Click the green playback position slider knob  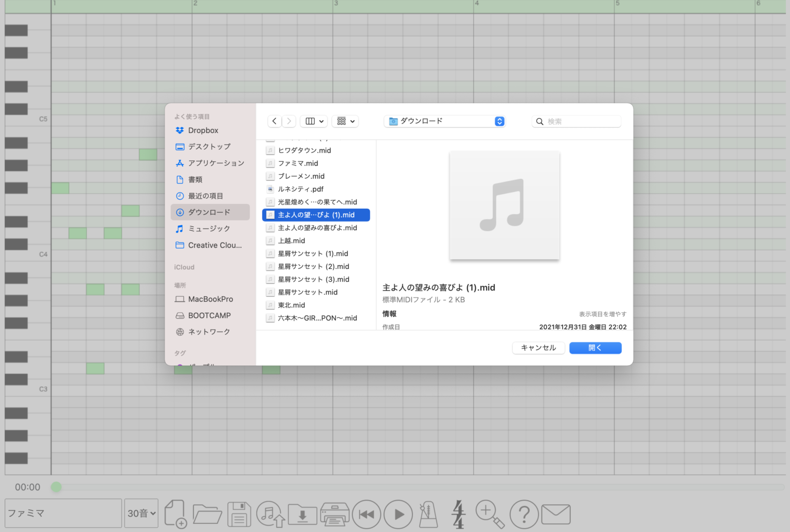[x=56, y=487]
